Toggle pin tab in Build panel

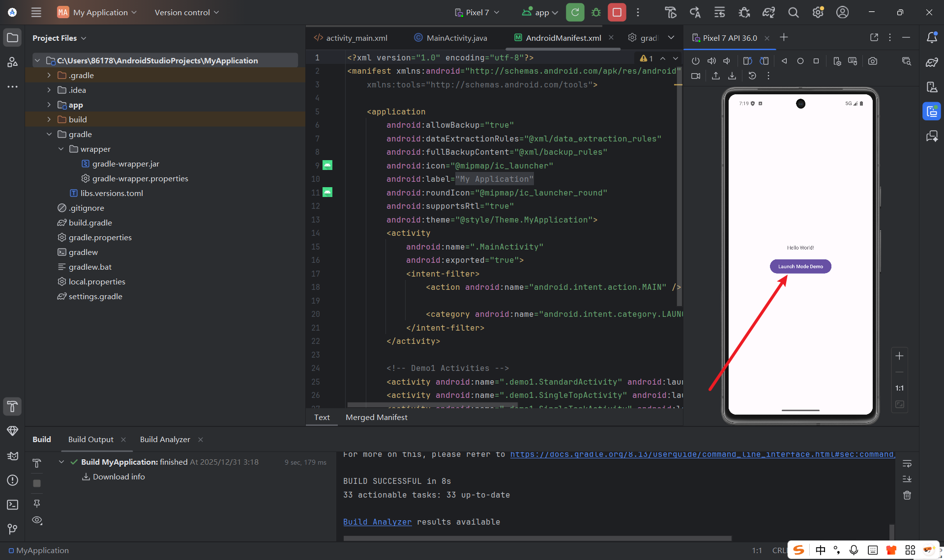(x=37, y=504)
